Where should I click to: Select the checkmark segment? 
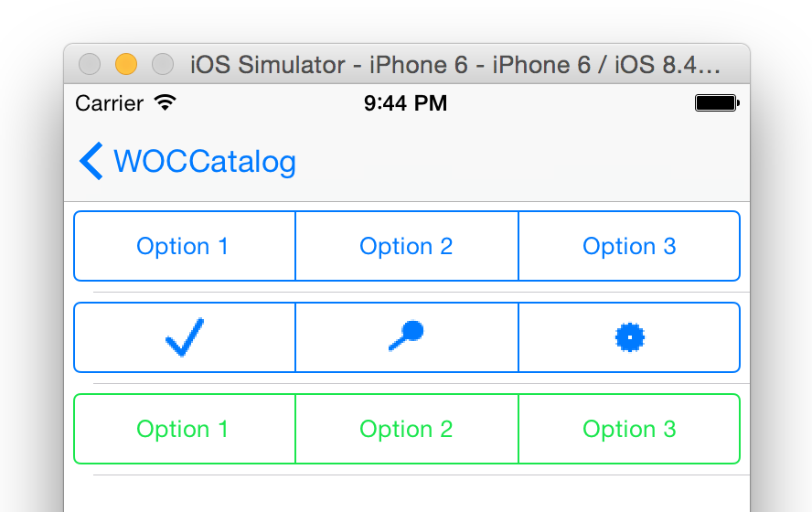pyautogui.click(x=185, y=337)
